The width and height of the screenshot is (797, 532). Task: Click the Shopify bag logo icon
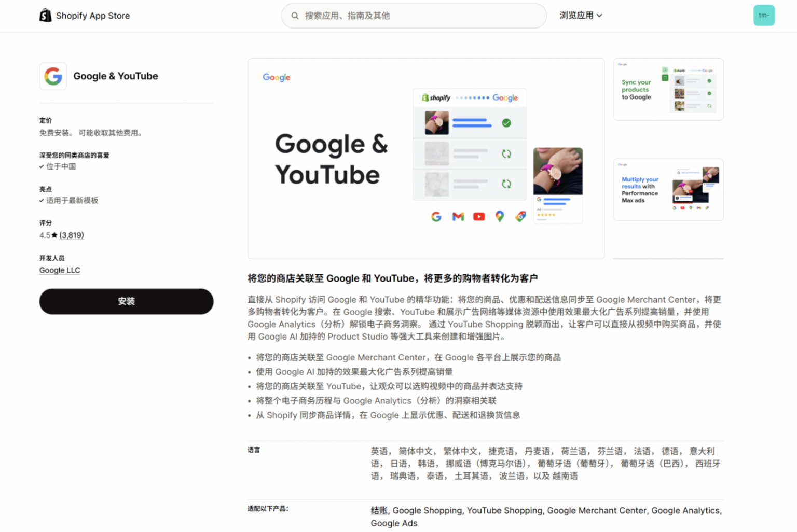[x=46, y=16]
